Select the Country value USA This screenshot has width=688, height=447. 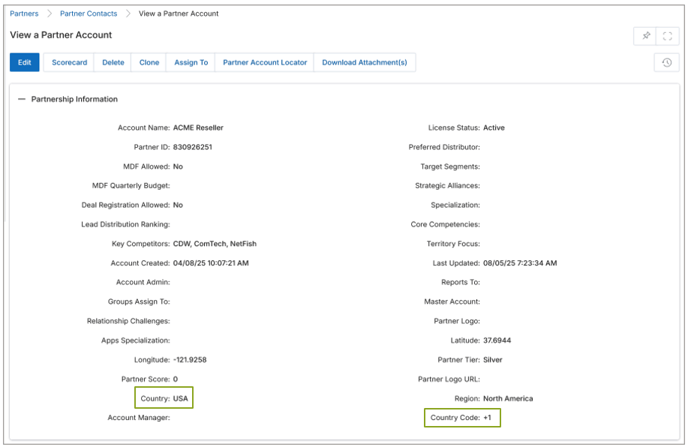pos(180,399)
